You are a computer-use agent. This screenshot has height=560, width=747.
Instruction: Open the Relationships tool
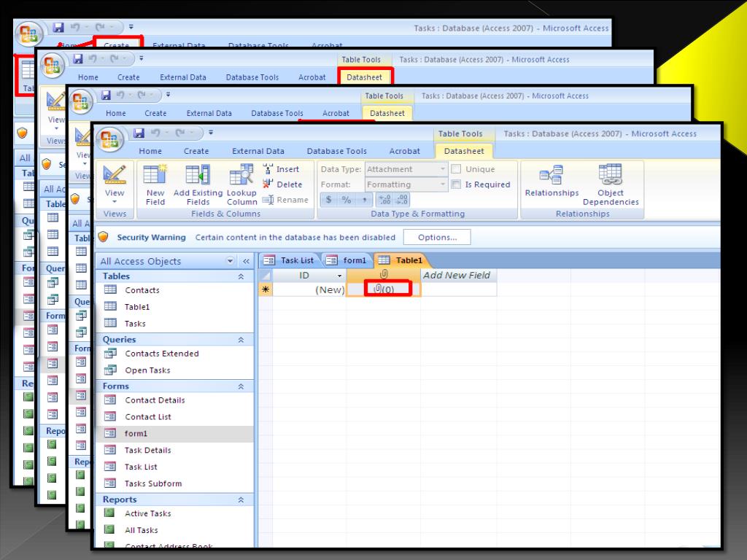551,181
